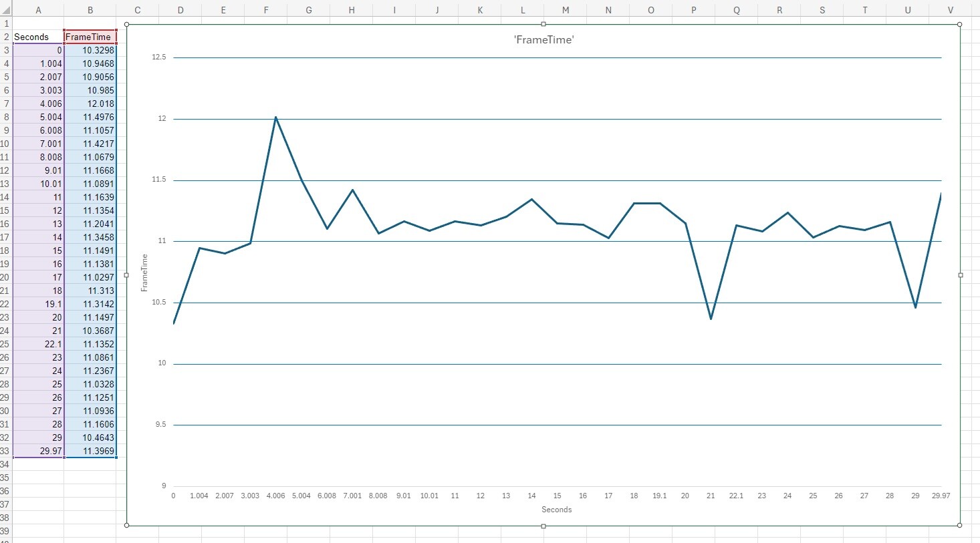Click column B header
The height and width of the screenshot is (543, 980).
(x=90, y=10)
